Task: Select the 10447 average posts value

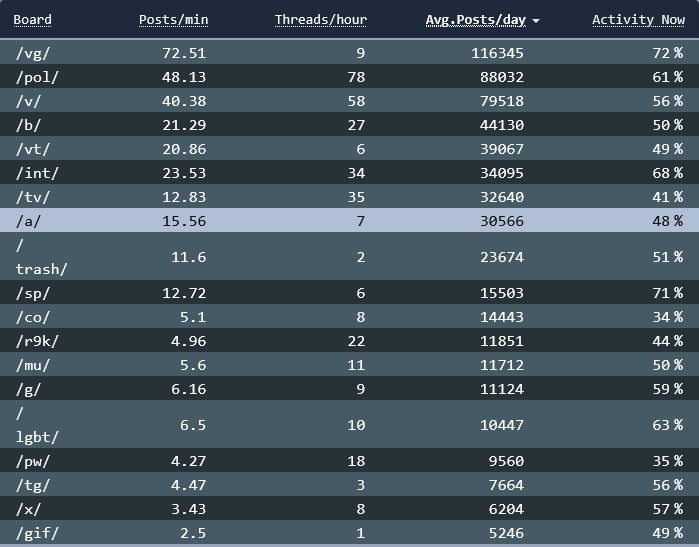Action: 502,425
